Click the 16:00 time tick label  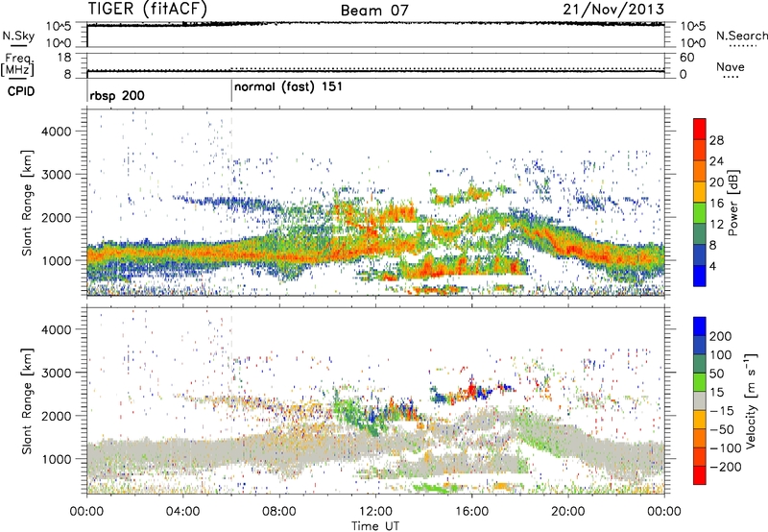coord(471,512)
